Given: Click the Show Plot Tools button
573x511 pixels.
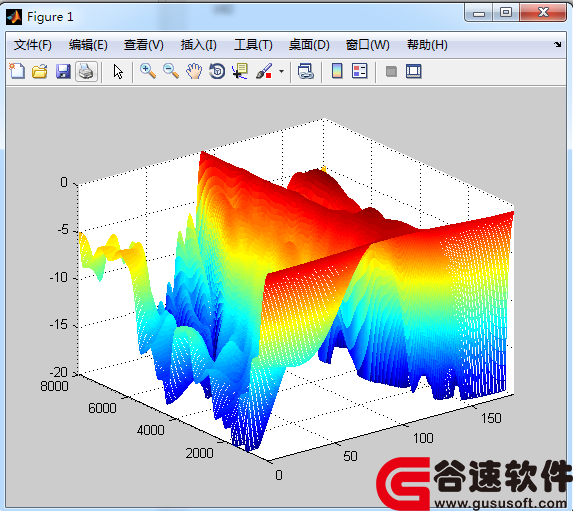Looking at the screenshot, I should (x=414, y=71).
